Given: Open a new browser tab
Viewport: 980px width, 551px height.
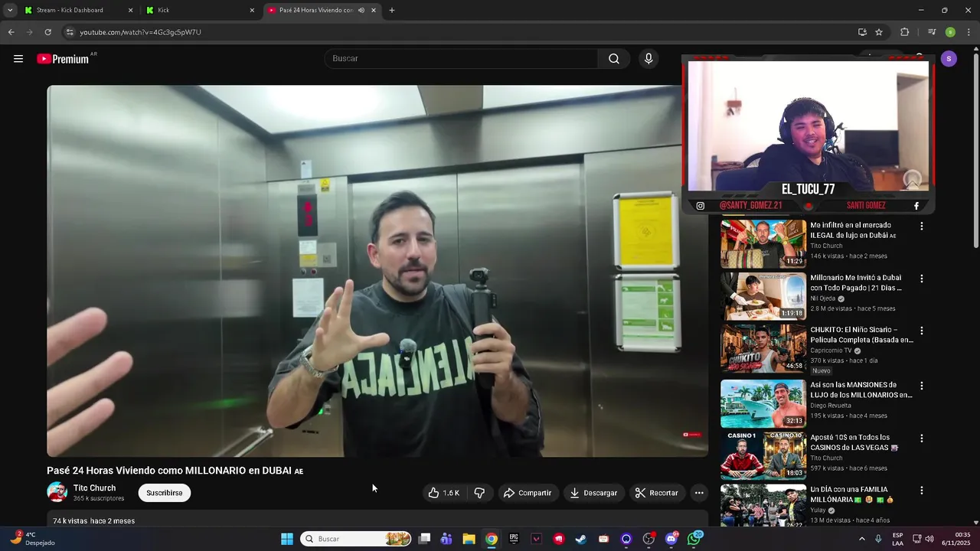Looking at the screenshot, I should pyautogui.click(x=392, y=11).
